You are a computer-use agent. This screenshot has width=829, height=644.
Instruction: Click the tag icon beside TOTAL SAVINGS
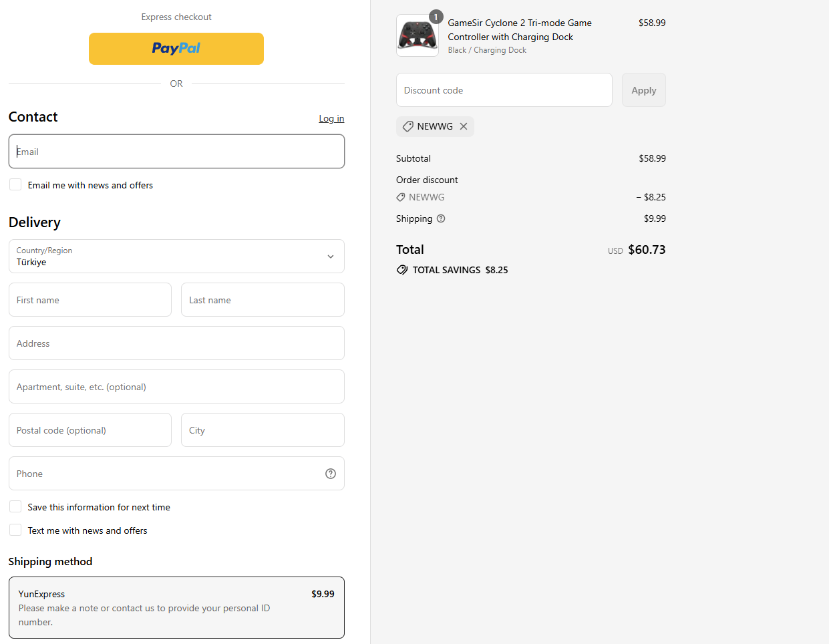(402, 270)
